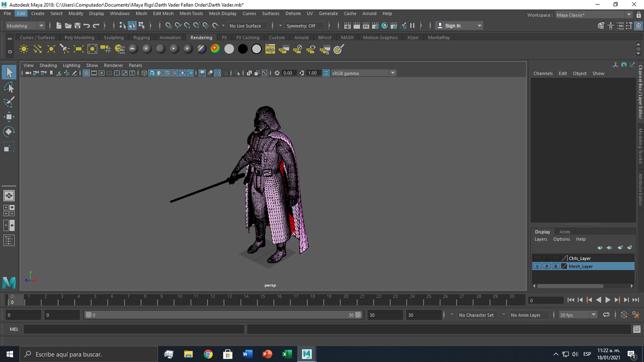Switch to single perspective pane layout
The height and width of the screenshot is (362, 644).
coord(9,195)
